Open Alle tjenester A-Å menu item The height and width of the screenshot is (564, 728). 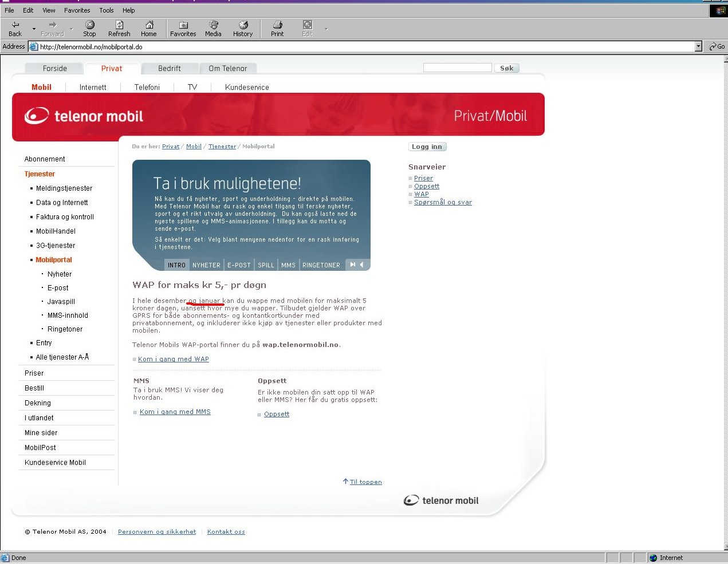pos(62,357)
